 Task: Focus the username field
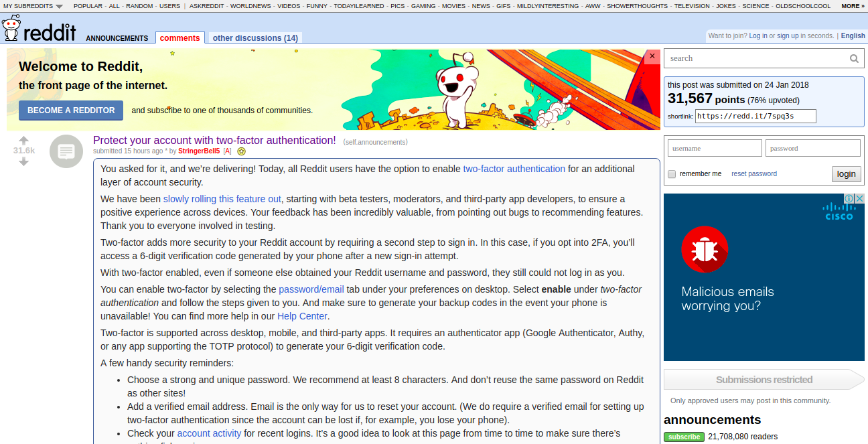click(715, 148)
